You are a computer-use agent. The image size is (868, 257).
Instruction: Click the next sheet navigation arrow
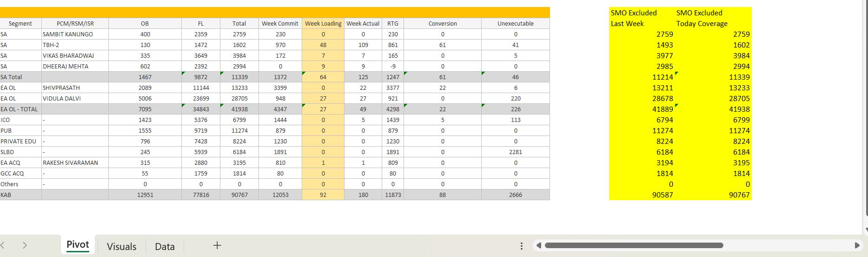pyautogui.click(x=25, y=245)
